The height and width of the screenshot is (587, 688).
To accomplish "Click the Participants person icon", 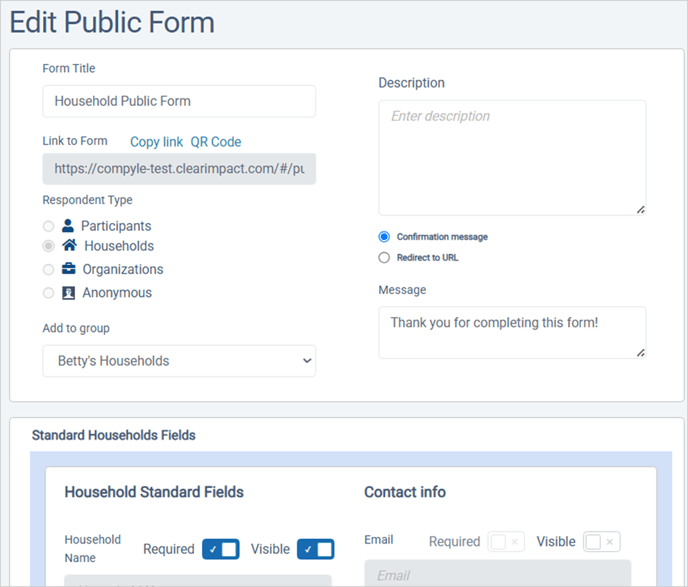I will [x=68, y=226].
